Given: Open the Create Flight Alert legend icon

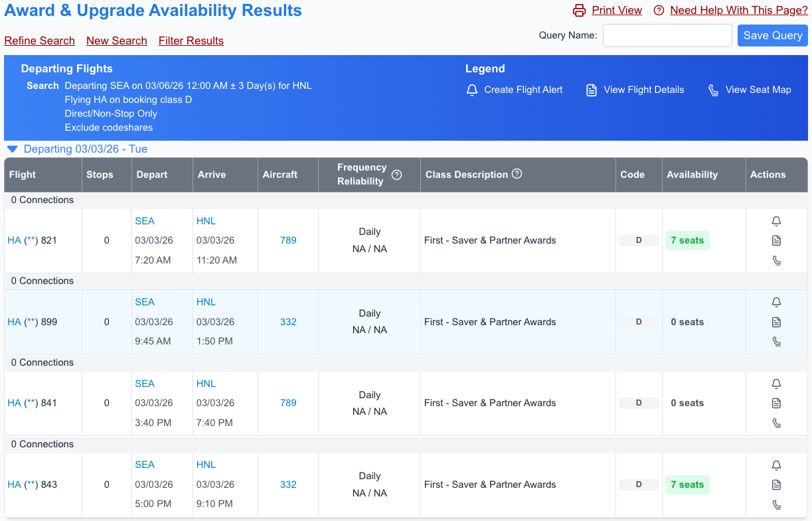Looking at the screenshot, I should point(472,90).
